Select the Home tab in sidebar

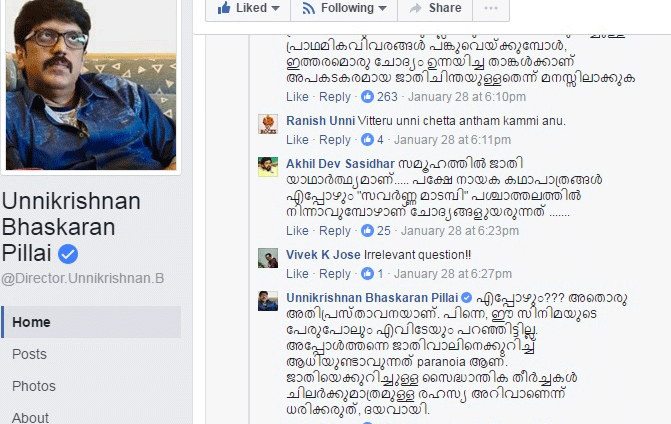click(x=91, y=322)
